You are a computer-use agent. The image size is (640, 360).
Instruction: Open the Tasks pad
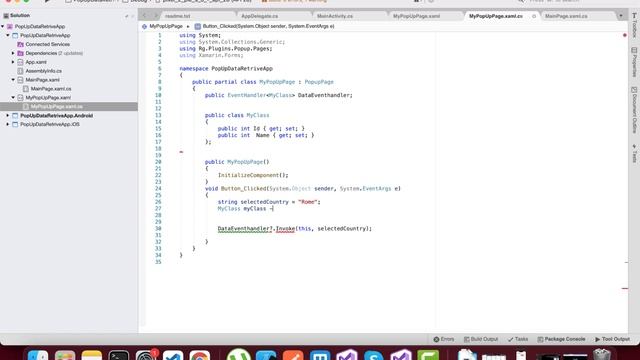click(518, 339)
